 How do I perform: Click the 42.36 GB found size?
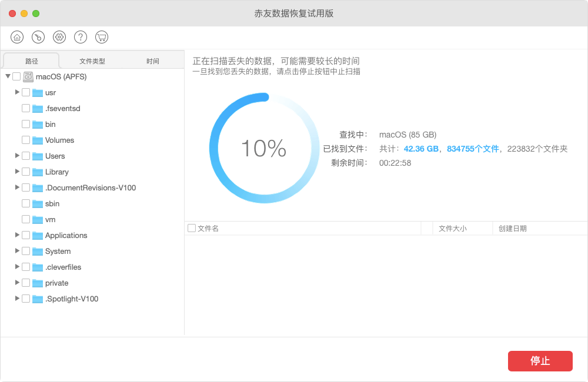coord(421,149)
